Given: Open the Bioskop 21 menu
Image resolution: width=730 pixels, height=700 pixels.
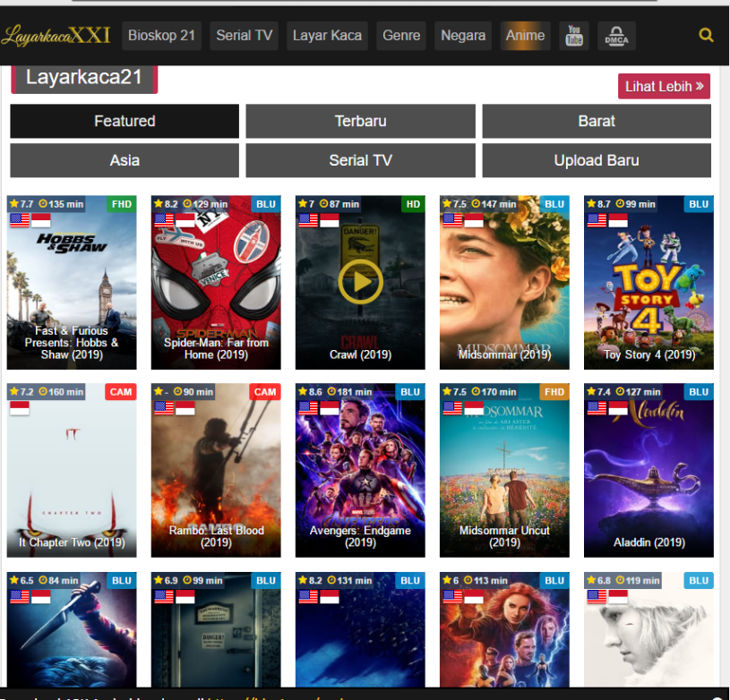Looking at the screenshot, I should (x=161, y=36).
